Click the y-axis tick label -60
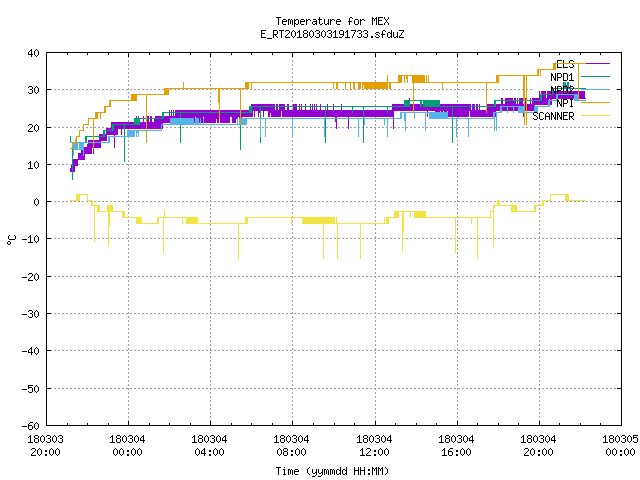Image resolution: width=640 pixels, height=480 pixels. coord(31,426)
